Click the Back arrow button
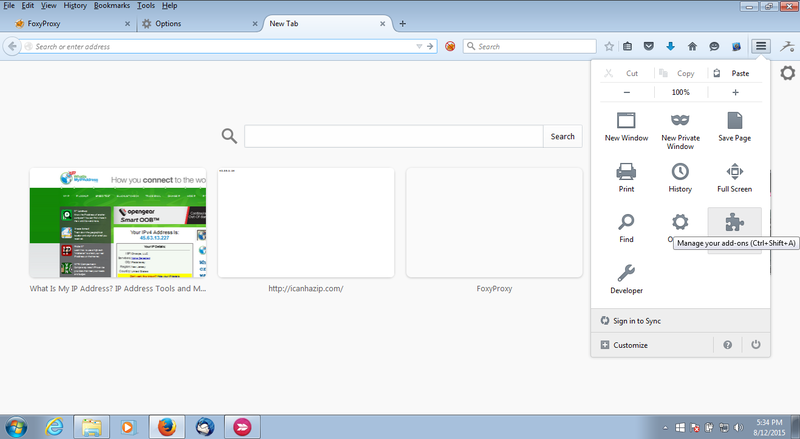 pos(12,46)
